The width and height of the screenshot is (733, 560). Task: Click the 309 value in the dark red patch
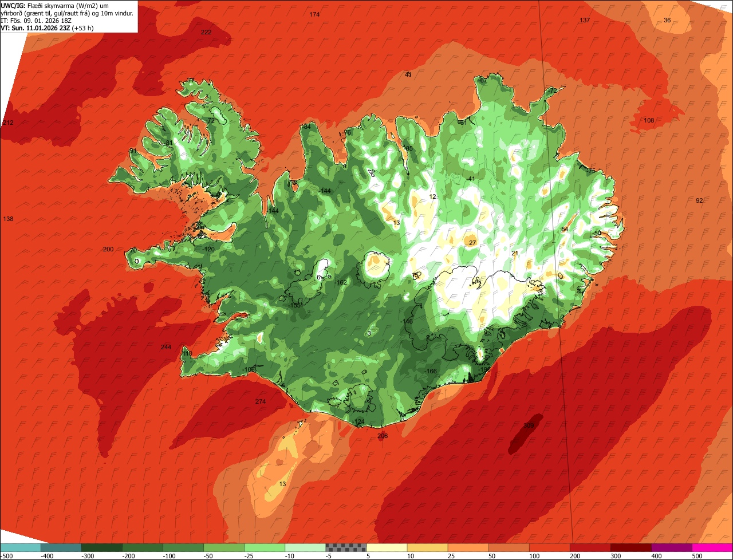point(529,426)
